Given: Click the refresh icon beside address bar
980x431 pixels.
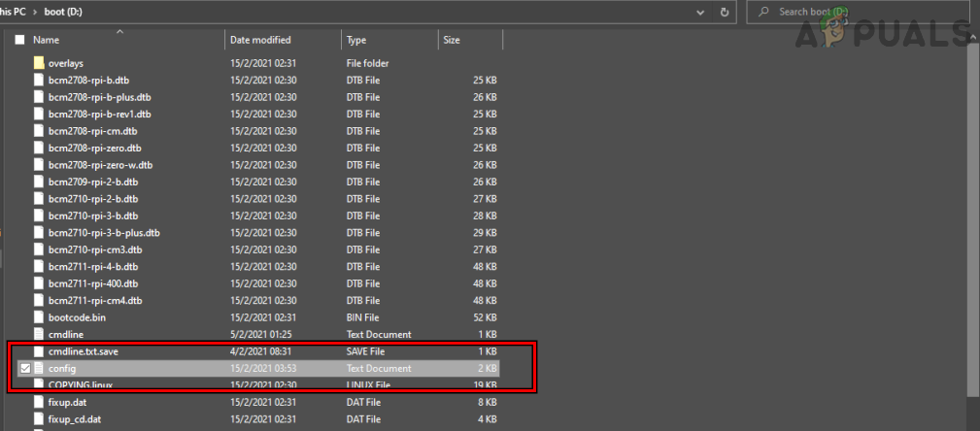Looking at the screenshot, I should [725, 13].
